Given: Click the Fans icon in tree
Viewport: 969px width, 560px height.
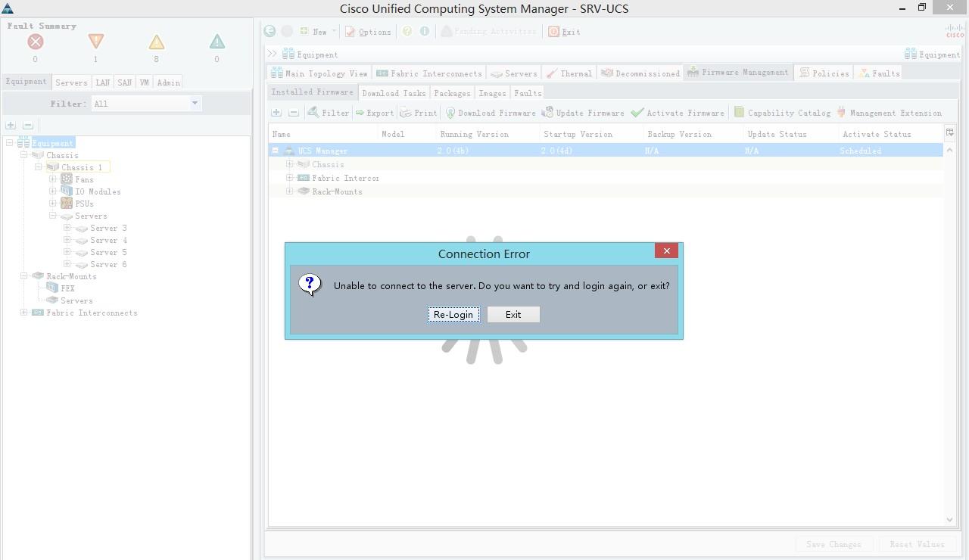Looking at the screenshot, I should 67,179.
